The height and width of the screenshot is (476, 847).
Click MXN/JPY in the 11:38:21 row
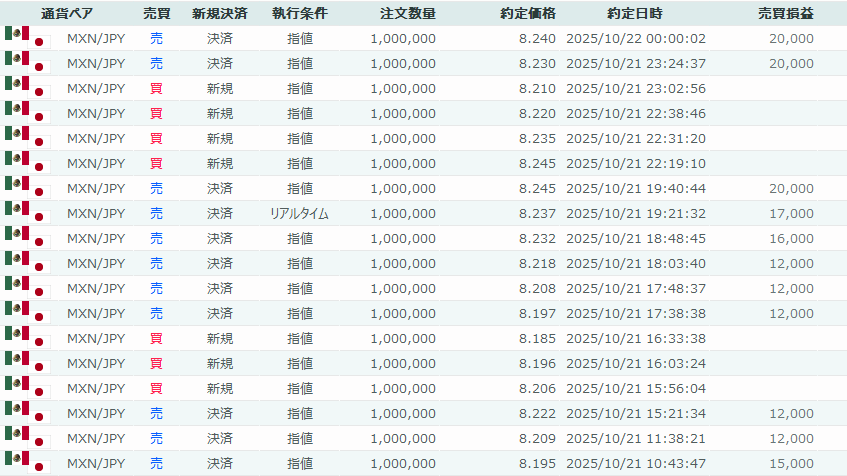(x=96, y=438)
